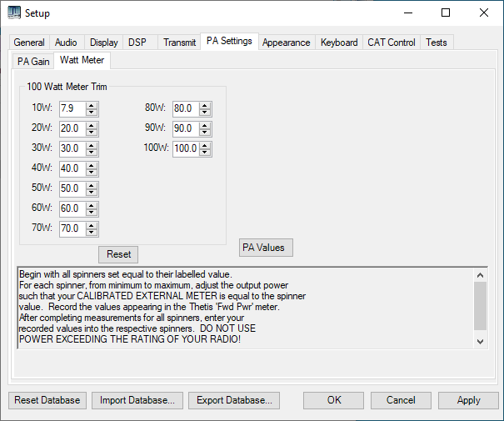Screen dimensions: 504x421
Task: Decrease the 50W trim value
Action: tap(92, 192)
